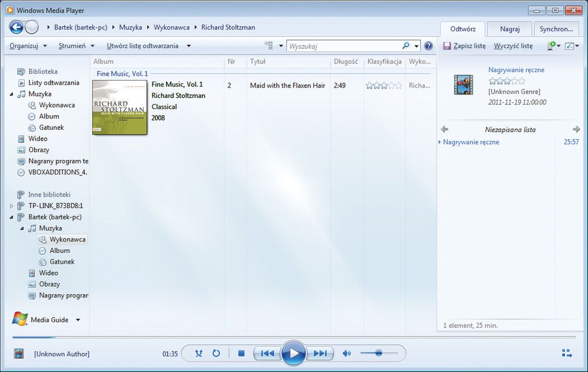Click the Bartek (bartek-pc) breadcrumb
The width and height of the screenshot is (588, 372).
(81, 27)
